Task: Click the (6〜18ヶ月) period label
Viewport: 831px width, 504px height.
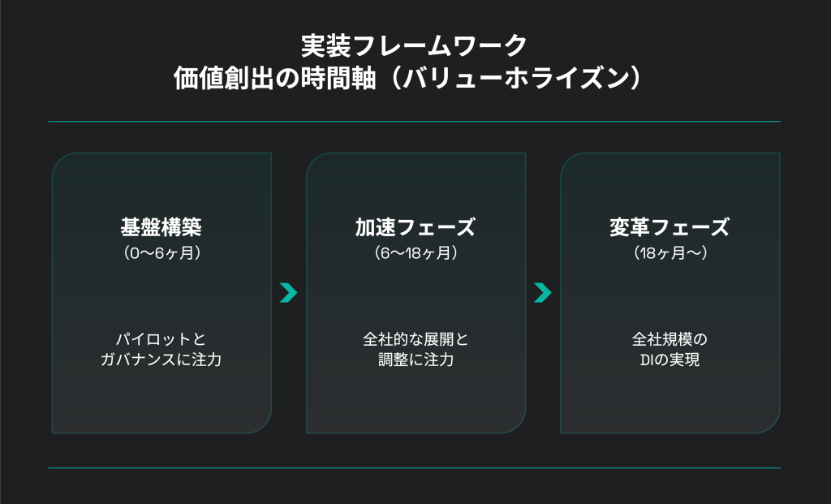Action: (416, 253)
